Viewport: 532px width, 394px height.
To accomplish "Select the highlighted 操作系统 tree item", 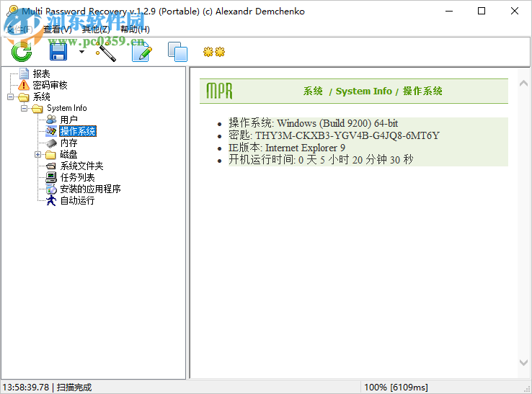I will (x=78, y=131).
